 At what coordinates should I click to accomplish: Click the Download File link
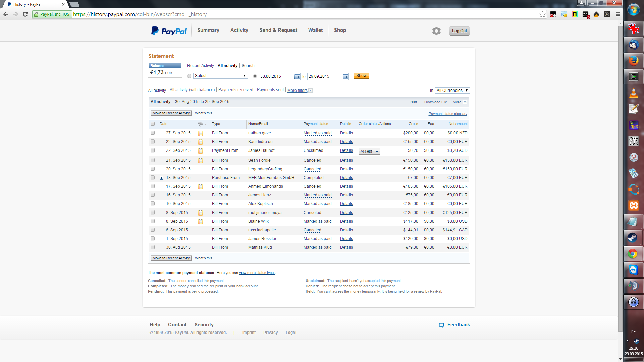[x=435, y=102]
